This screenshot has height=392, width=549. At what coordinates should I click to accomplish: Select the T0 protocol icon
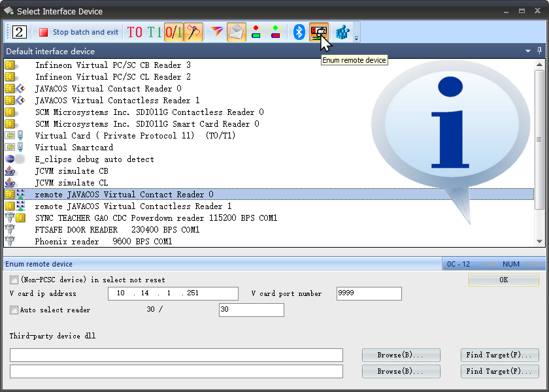(135, 32)
